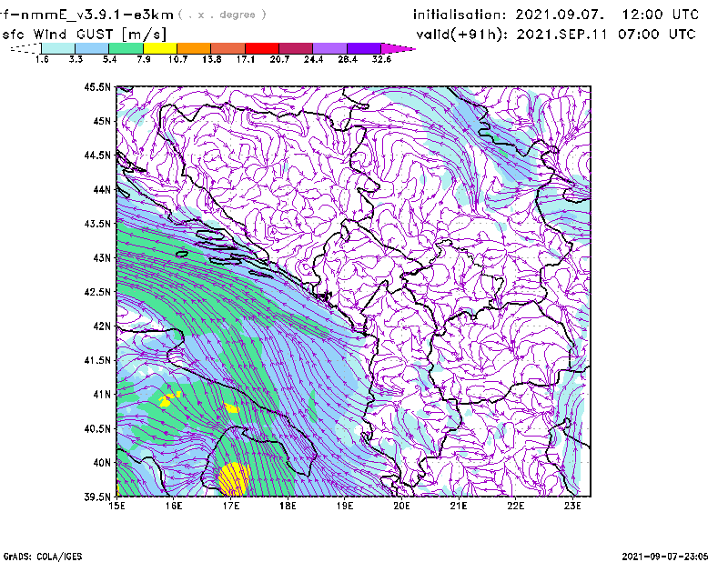The image size is (728, 562).
Task: Click the initialisation date text
Action: click(x=556, y=15)
